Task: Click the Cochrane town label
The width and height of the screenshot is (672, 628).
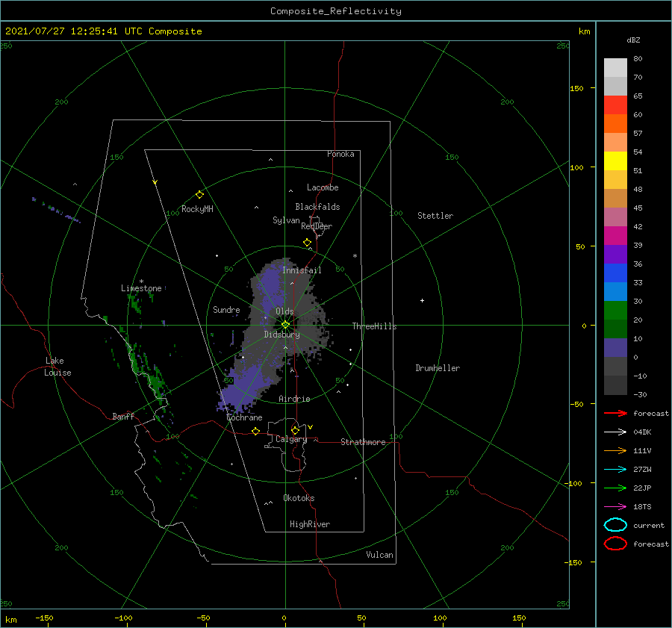Action: [244, 417]
